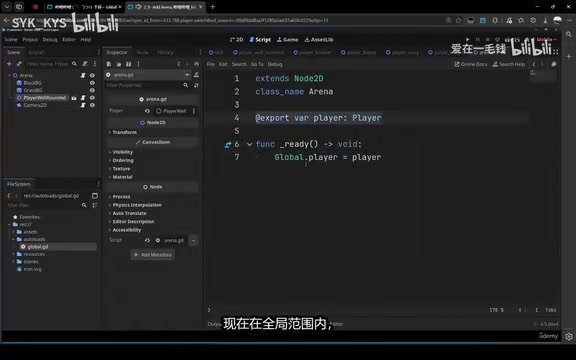The width and height of the screenshot is (576, 360).
Task: Open the arena.gd object dropdown in Inspector
Action: coord(148,75)
